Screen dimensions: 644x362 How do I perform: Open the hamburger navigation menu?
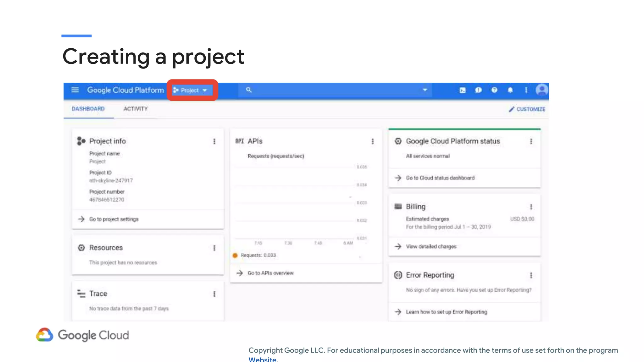(x=75, y=90)
